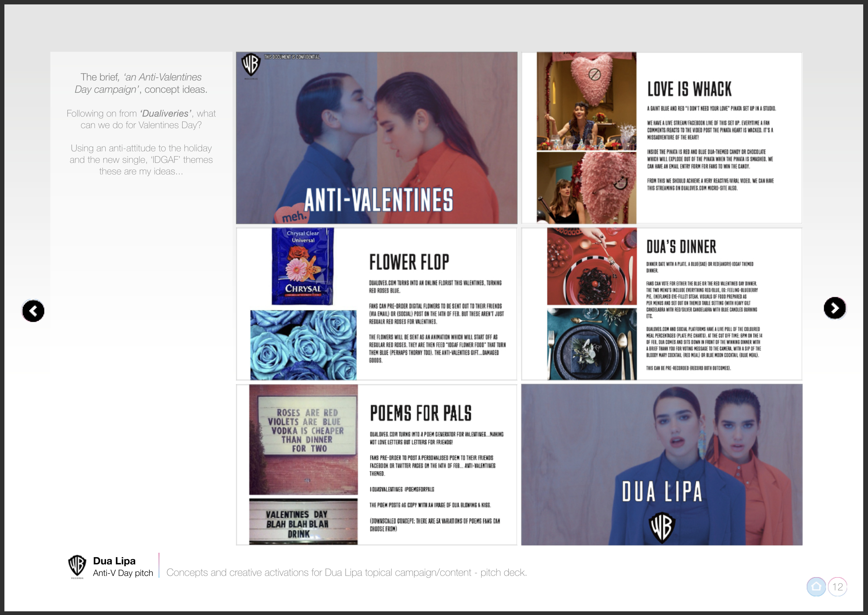Click the blue roses image

pyautogui.click(x=303, y=345)
